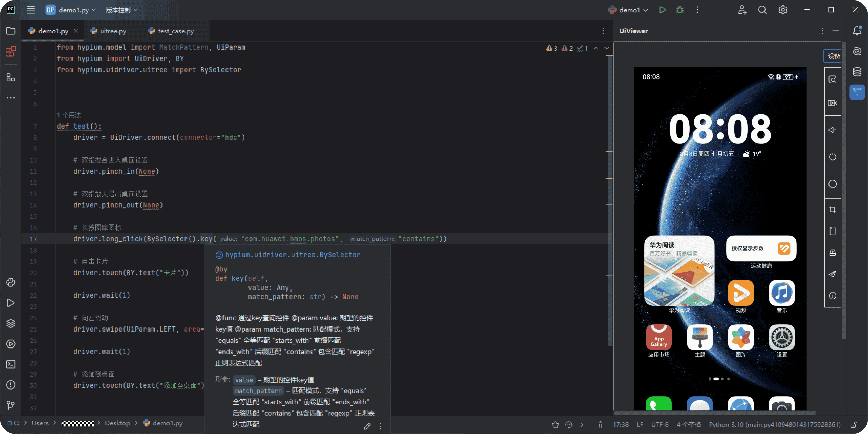The image size is (868, 434).
Task: Open the Python Packages tool window
Action: click(x=10, y=323)
